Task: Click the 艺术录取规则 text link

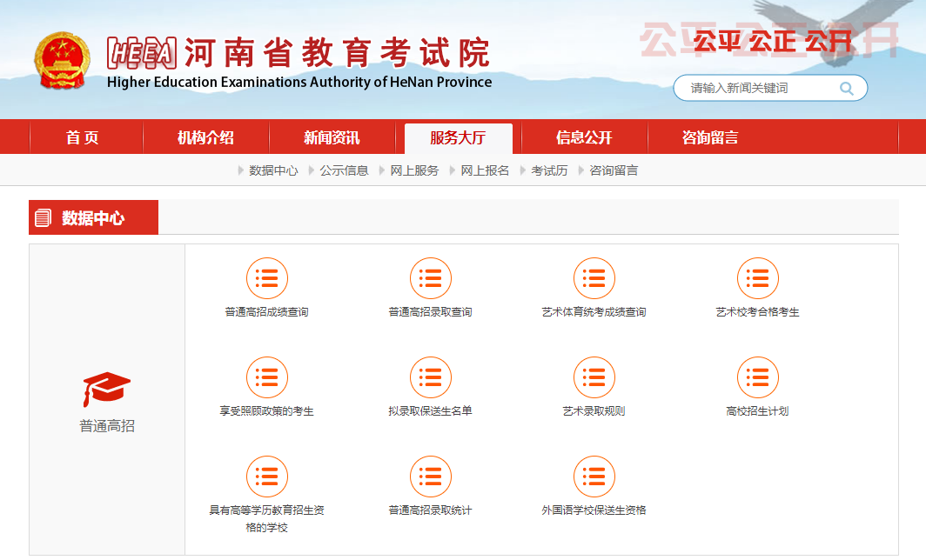Action: pos(594,410)
